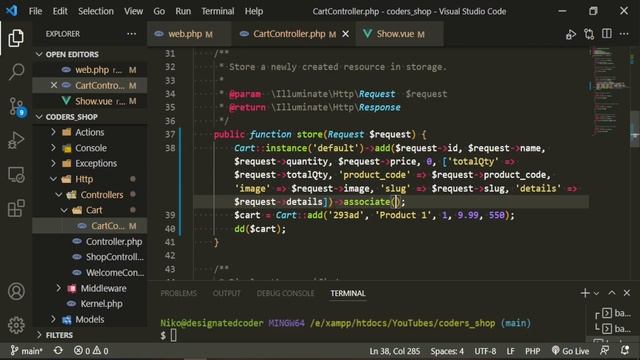640x360 pixels.
Task: Switch to the Problems panel tab
Action: (x=178, y=293)
